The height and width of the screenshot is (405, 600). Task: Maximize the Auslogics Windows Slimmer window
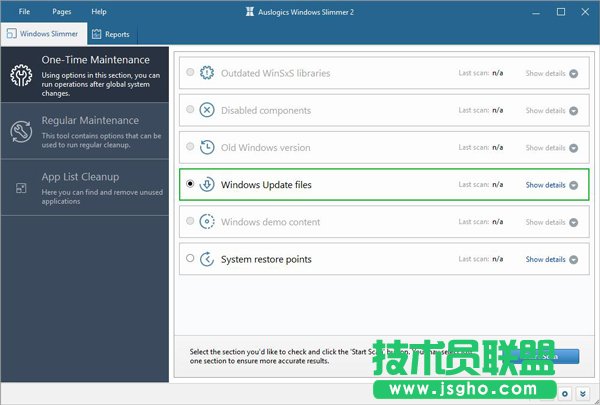tap(561, 12)
